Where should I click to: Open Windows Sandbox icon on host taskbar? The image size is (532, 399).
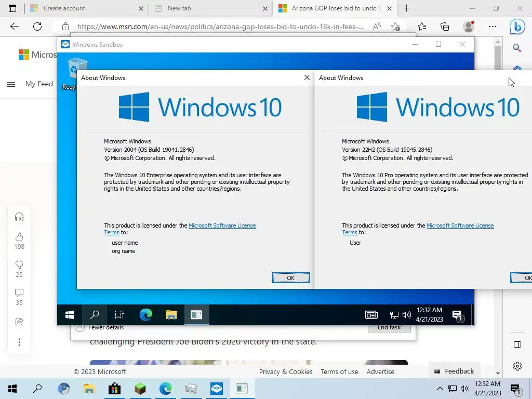217,389
